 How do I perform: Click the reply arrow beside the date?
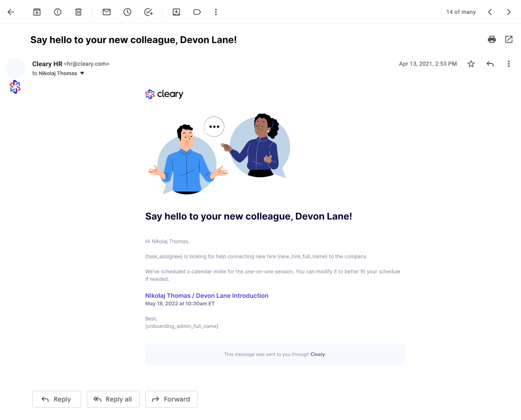(x=490, y=64)
